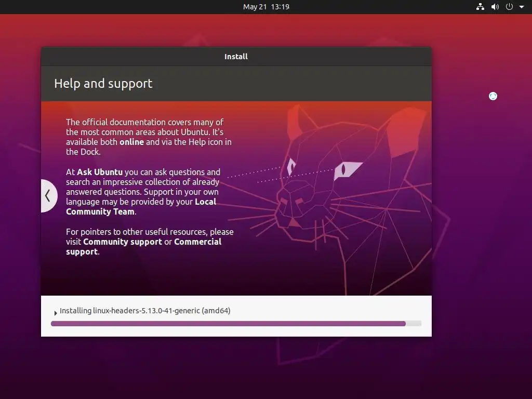Open the power icon in top bar
Viewport: 532px width, 399px height.
(509, 7)
